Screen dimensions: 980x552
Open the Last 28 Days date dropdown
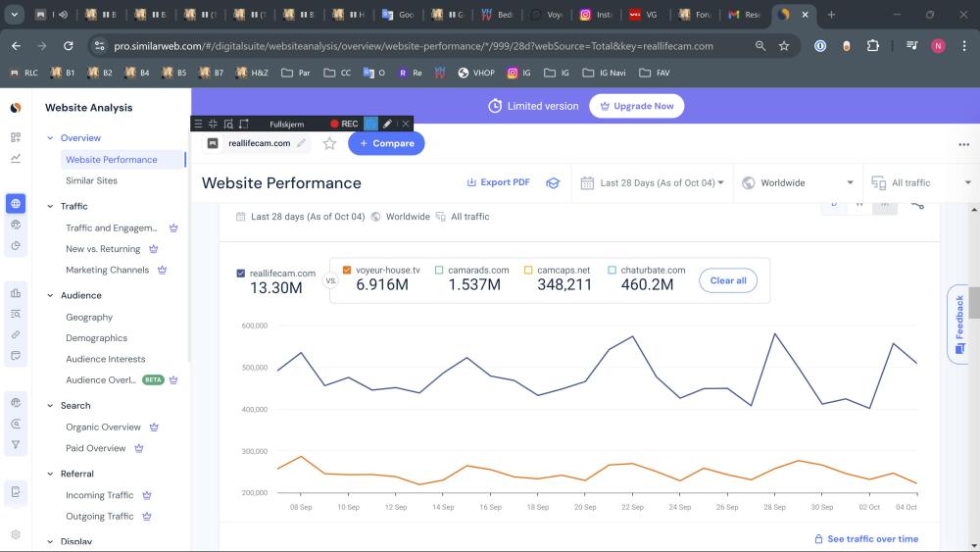(x=653, y=182)
